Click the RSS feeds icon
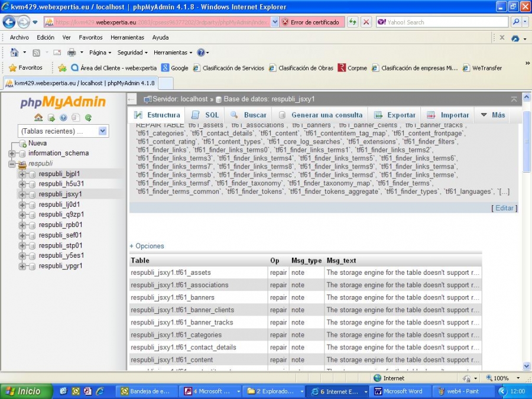The height and width of the screenshot is (399, 532). point(36,53)
